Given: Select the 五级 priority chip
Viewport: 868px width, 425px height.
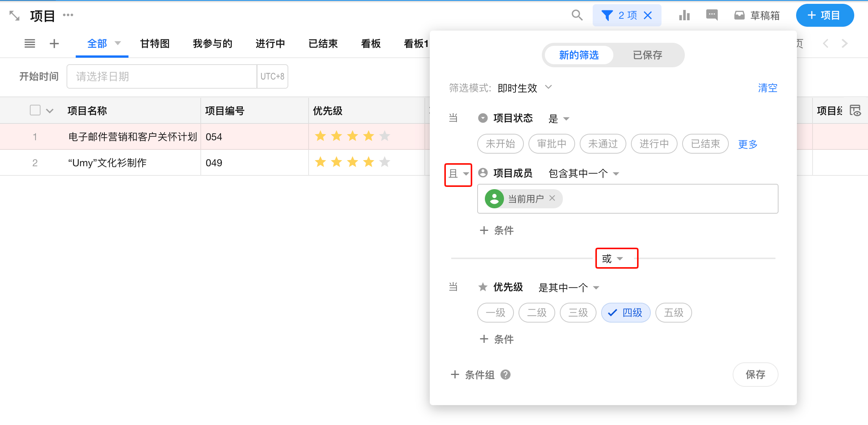Looking at the screenshot, I should 673,313.
